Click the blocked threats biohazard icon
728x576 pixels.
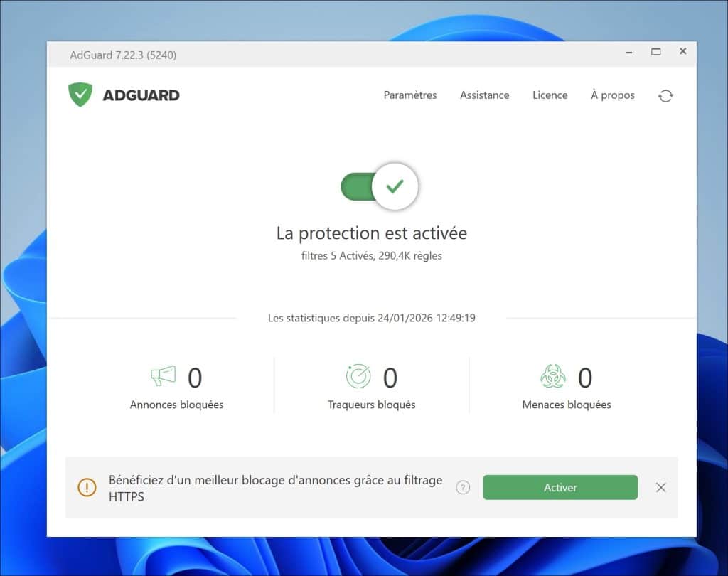tap(555, 377)
